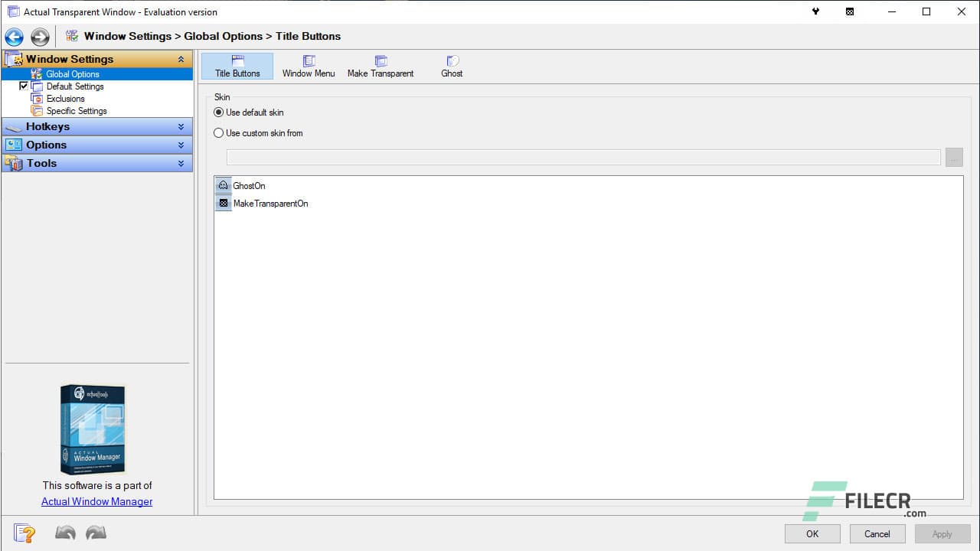Image resolution: width=980 pixels, height=551 pixels.
Task: Collapse the Window Settings panel
Action: pos(181,59)
